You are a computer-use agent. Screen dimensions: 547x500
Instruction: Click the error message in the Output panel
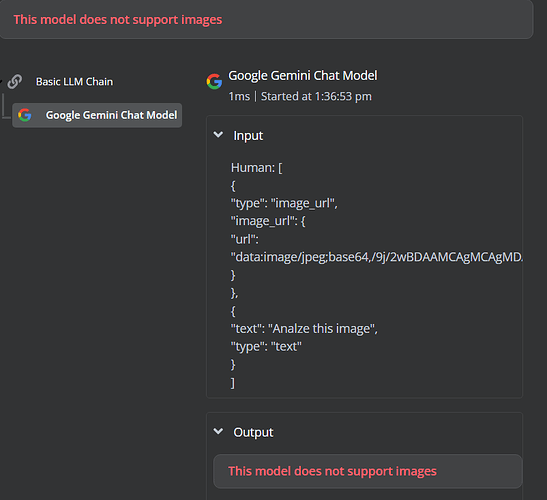tap(332, 471)
